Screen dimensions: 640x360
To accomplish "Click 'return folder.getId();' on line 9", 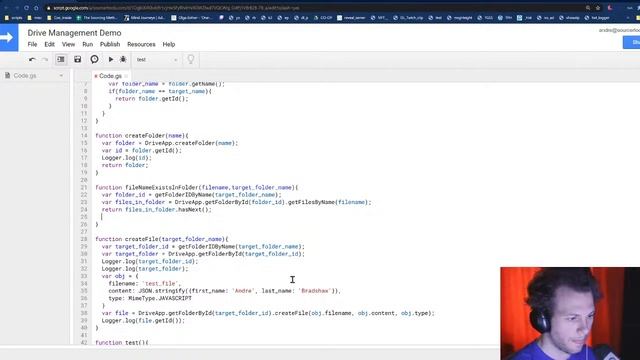I will (152, 98).
